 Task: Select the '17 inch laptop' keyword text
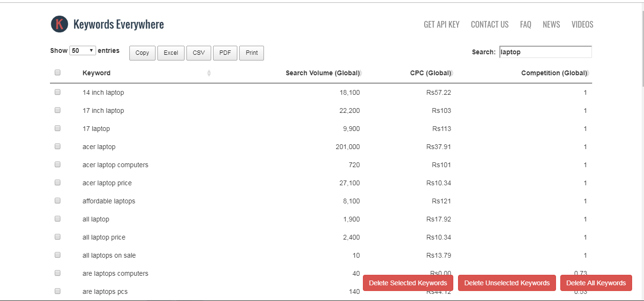(103, 110)
